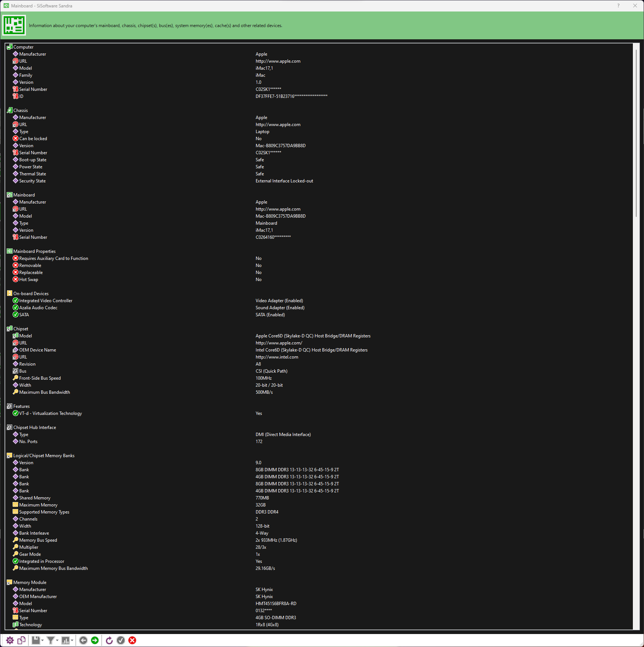This screenshot has width=644, height=647.
Task: Open the options gear icon
Action: 10,640
